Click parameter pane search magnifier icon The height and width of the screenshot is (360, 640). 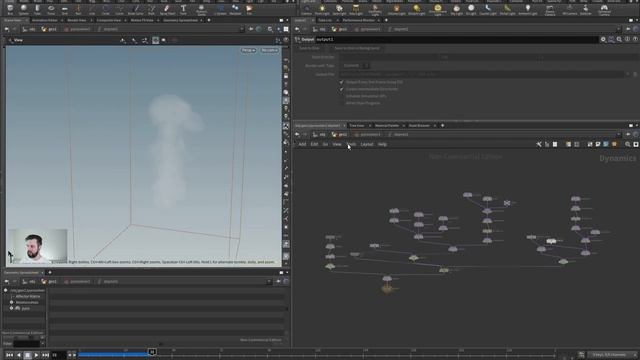[x=619, y=40]
